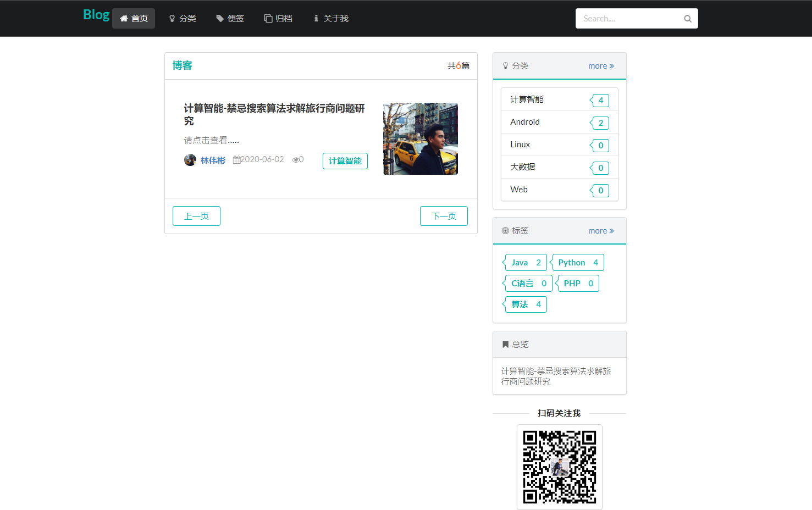Click the search magnifier icon
812x510 pixels.
[688, 19]
